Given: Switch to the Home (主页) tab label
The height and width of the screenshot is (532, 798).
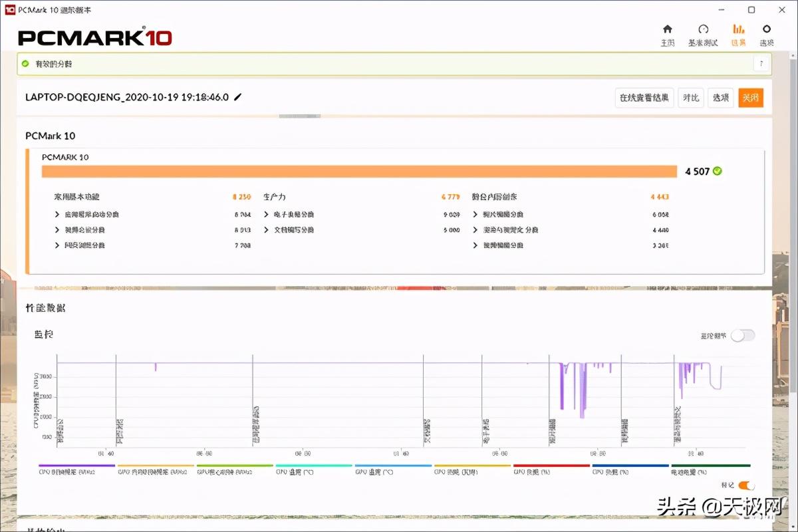Looking at the screenshot, I should pyautogui.click(x=668, y=43).
